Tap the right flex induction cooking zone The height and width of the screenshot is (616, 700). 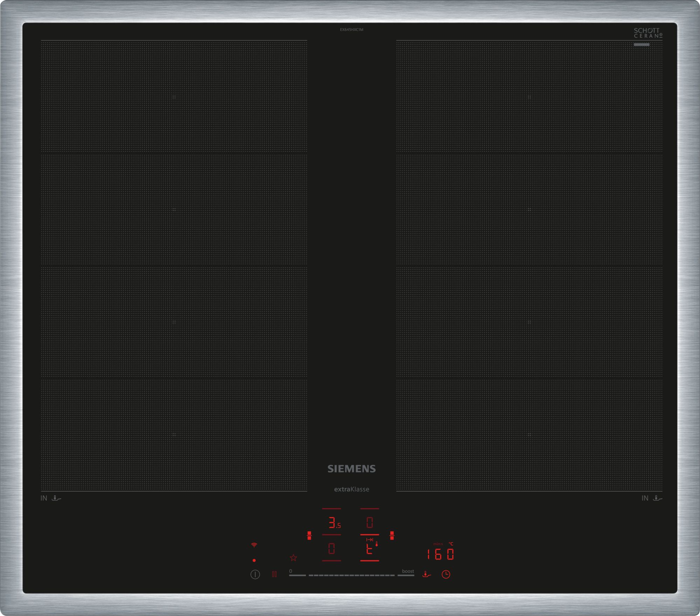tap(529, 265)
